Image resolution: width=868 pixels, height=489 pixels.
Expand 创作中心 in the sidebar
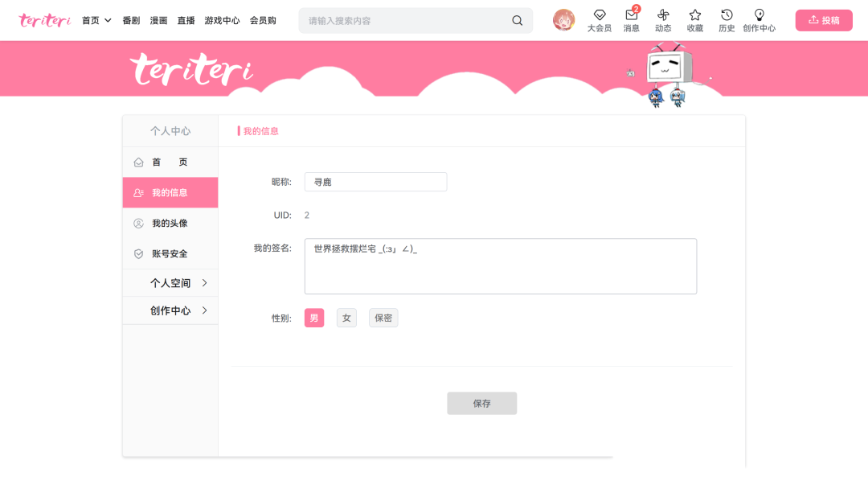tap(170, 310)
